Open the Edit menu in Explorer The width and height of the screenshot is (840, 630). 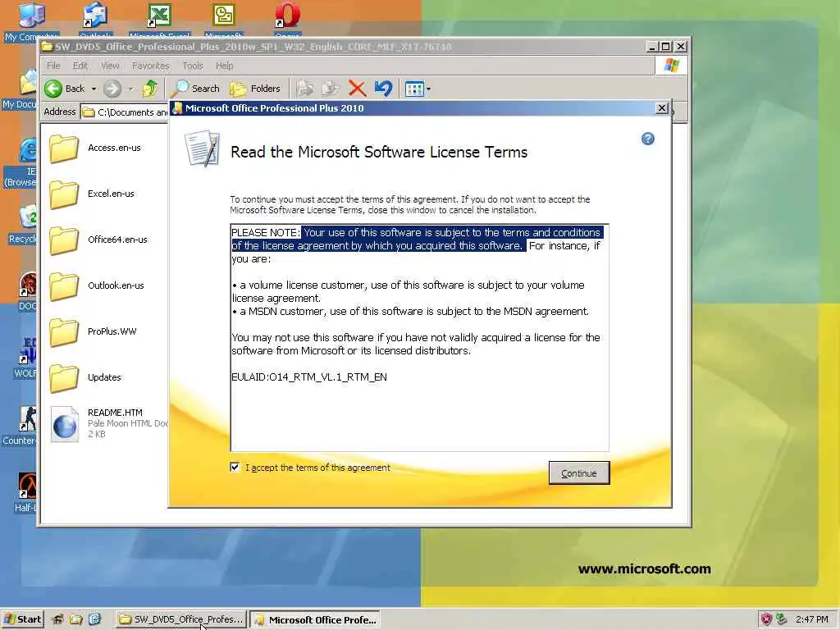tap(80, 66)
